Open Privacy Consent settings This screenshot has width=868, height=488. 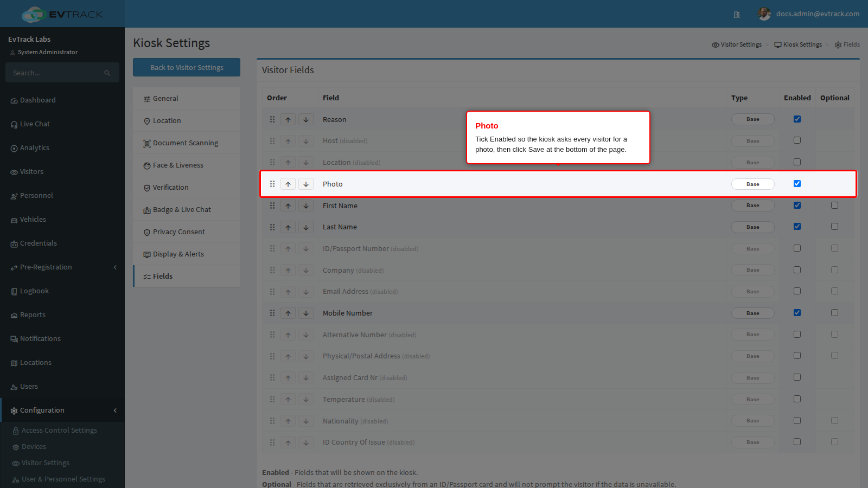(187, 232)
